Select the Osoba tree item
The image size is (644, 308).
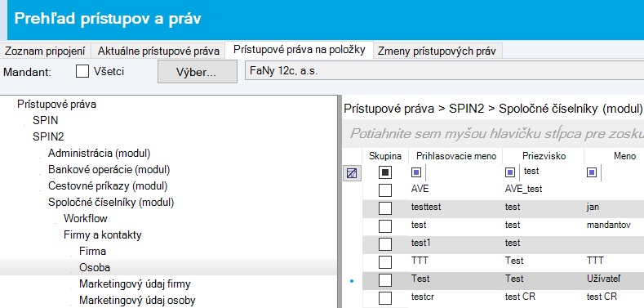tap(95, 268)
